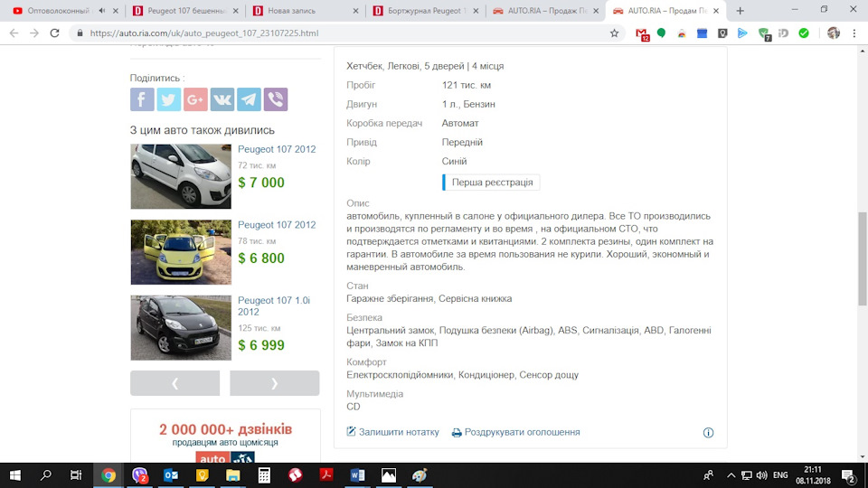Share the listing via Telegram
868x488 pixels.
point(250,99)
